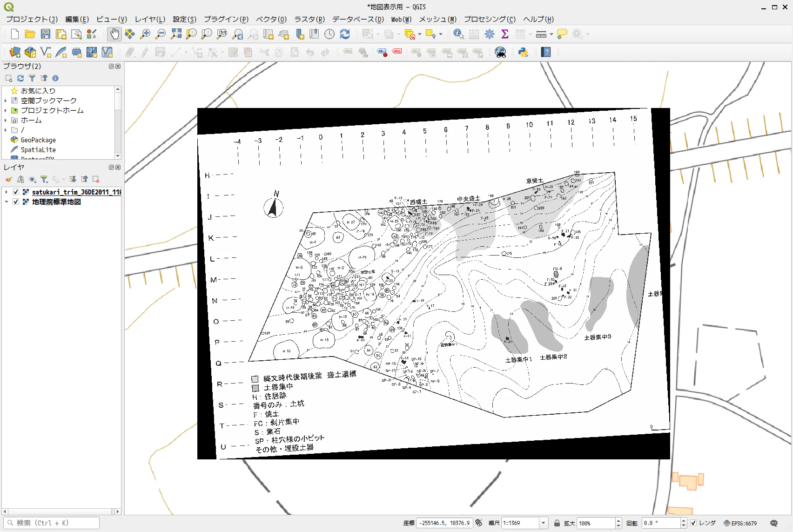This screenshot has height=532, width=793.
Task: Uncheck the satukari_trim layer visibility checkbox
Action: [x=16, y=192]
